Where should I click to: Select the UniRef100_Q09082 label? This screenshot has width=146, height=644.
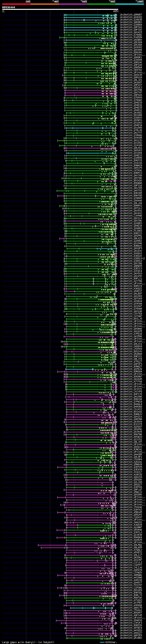[131, 47]
